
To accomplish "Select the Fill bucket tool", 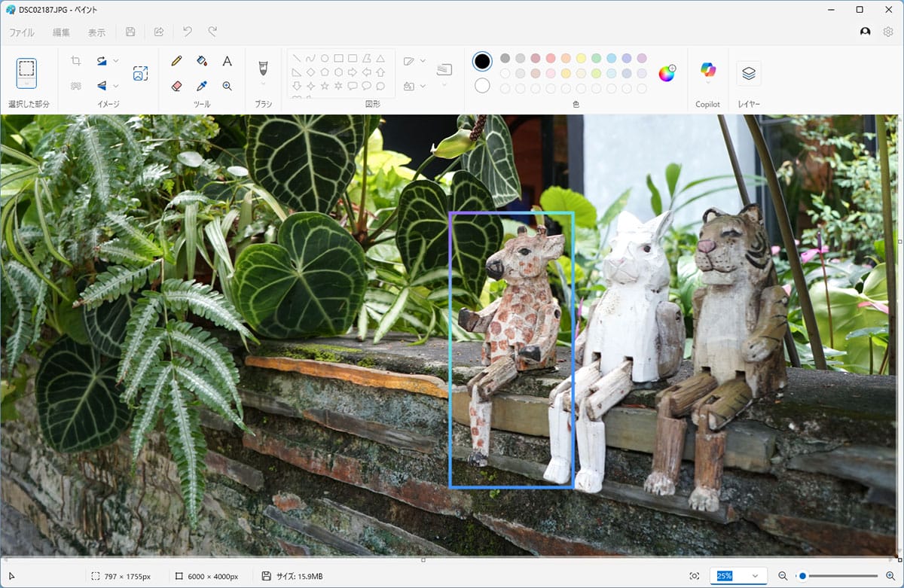I will pos(202,61).
